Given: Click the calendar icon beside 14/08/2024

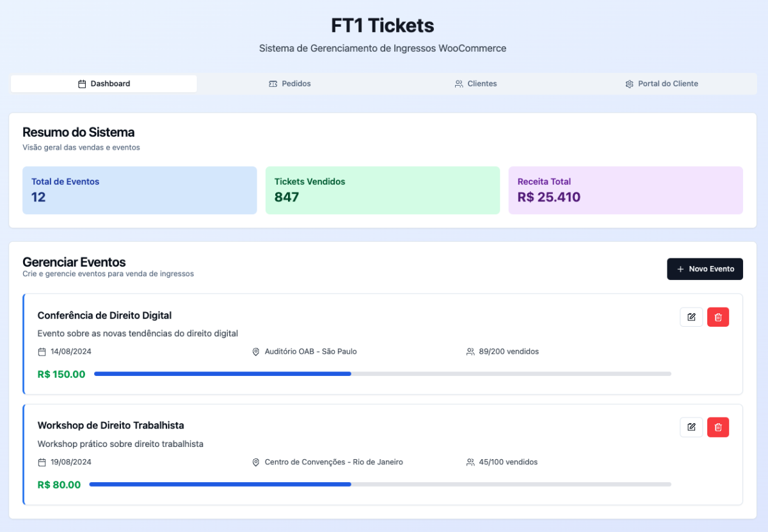Looking at the screenshot, I should pyautogui.click(x=42, y=352).
